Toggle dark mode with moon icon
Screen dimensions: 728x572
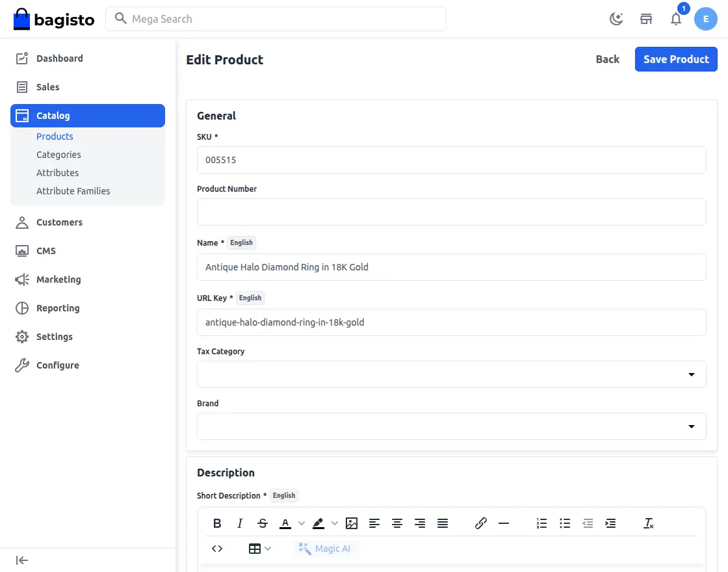click(x=616, y=19)
